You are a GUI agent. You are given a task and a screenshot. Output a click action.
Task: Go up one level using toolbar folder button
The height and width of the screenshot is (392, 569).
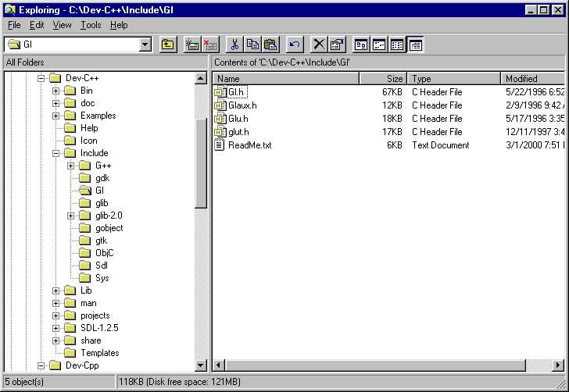click(x=168, y=45)
